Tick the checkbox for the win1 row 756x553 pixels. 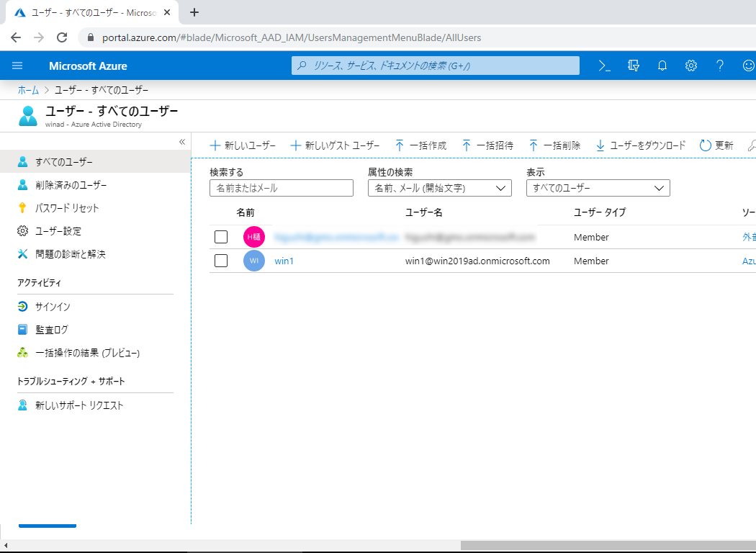[x=221, y=261]
